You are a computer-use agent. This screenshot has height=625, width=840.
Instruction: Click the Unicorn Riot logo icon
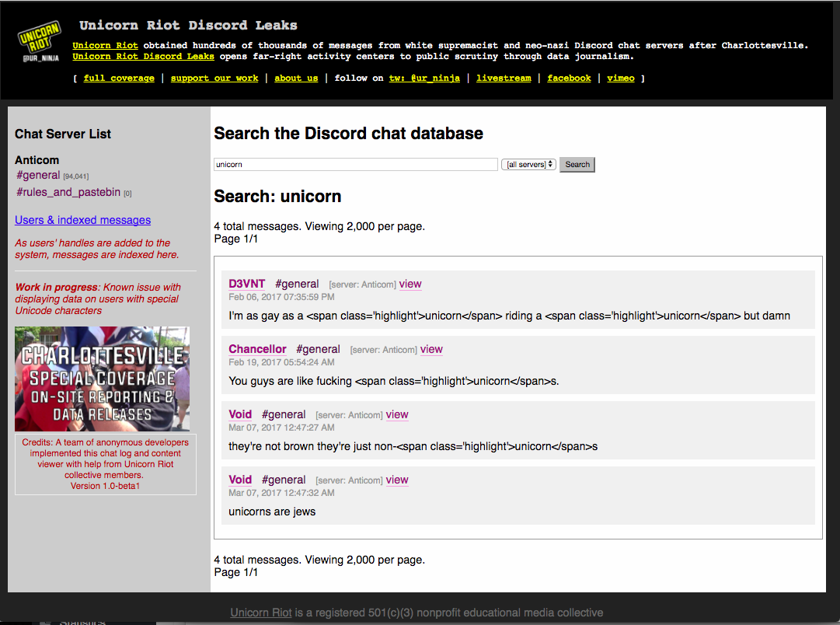tap(39, 44)
